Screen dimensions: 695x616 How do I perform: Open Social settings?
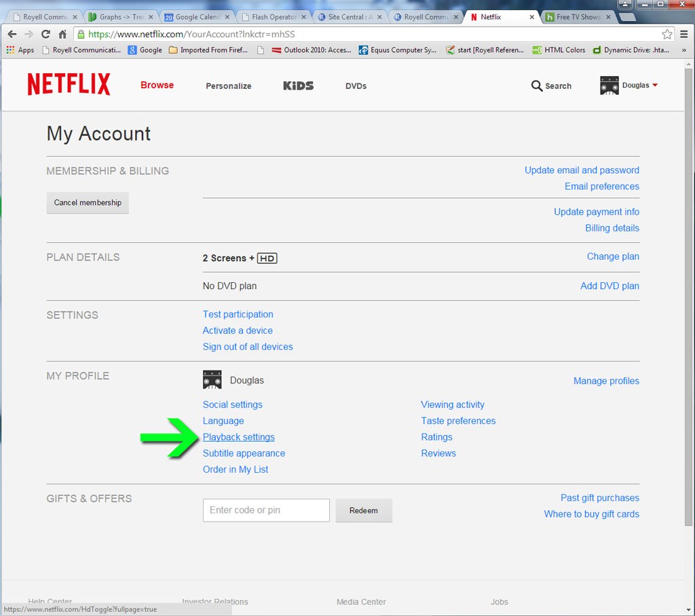tap(232, 404)
